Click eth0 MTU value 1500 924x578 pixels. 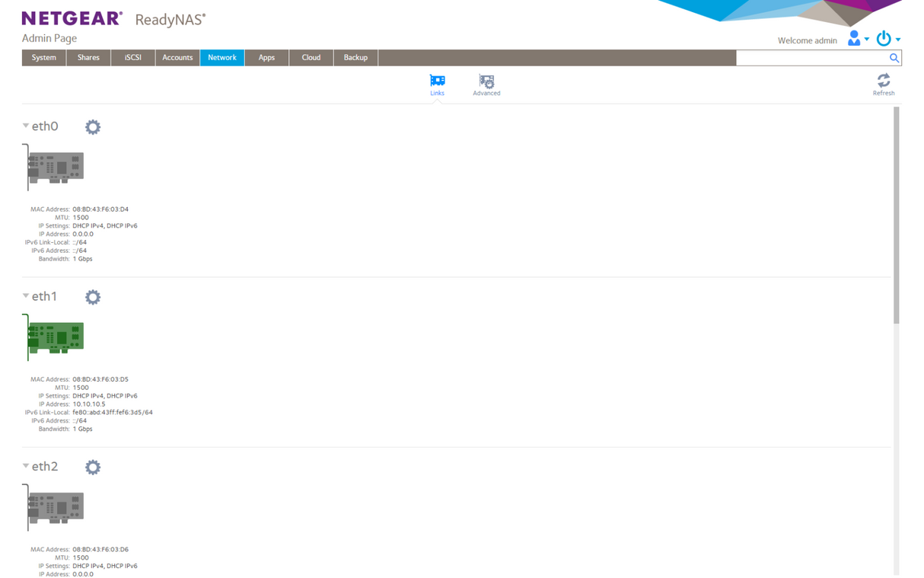coord(81,218)
